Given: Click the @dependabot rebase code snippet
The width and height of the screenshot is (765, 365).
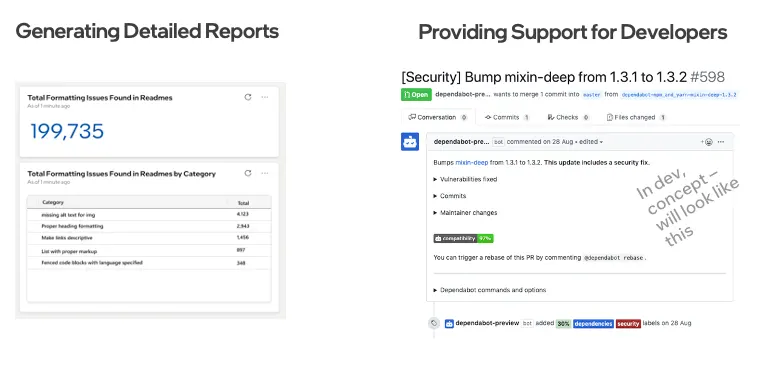Looking at the screenshot, I should [x=614, y=258].
